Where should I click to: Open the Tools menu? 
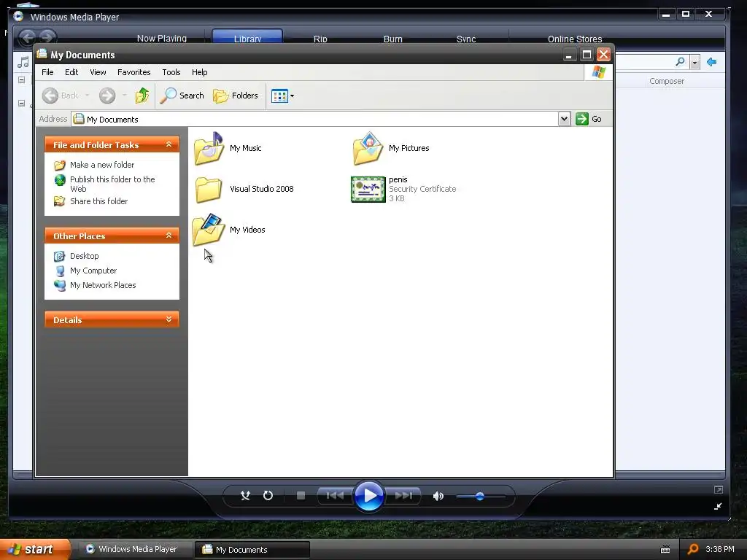click(x=171, y=72)
